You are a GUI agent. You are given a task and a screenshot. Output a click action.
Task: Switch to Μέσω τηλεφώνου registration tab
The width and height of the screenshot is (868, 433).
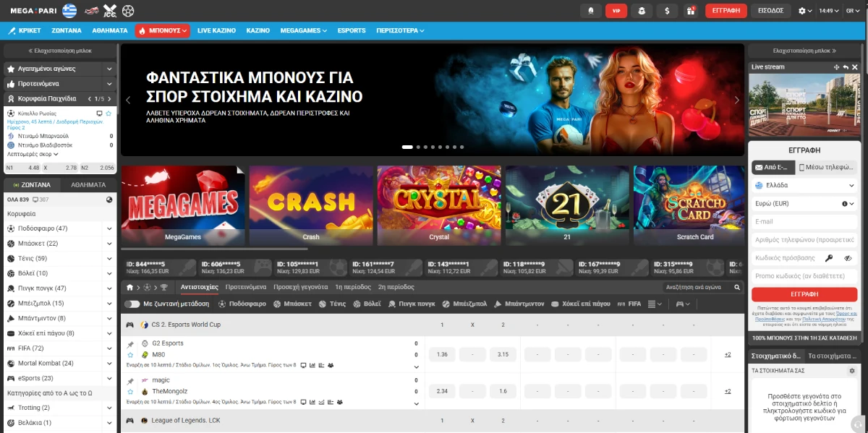pyautogui.click(x=827, y=167)
